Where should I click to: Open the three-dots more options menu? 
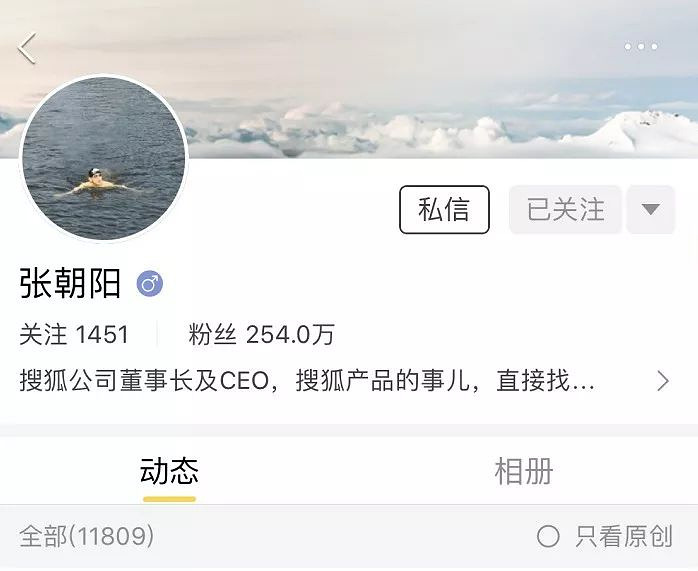(641, 46)
